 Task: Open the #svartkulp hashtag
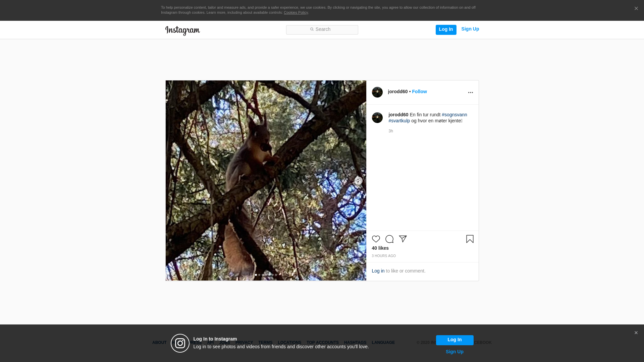[399, 121]
